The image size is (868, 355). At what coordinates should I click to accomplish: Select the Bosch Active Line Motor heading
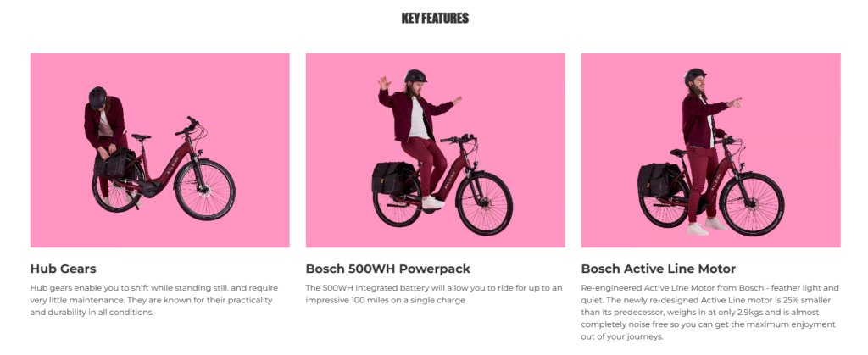658,269
